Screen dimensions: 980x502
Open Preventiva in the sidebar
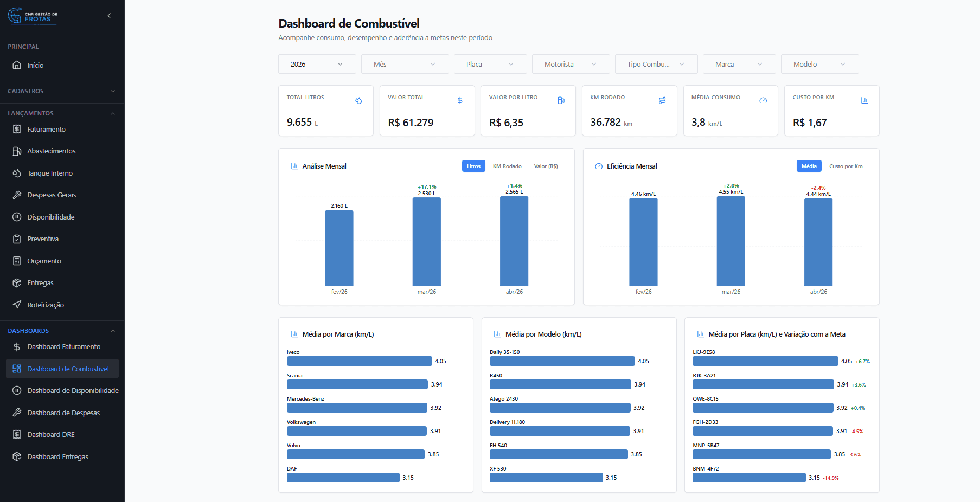tap(62, 239)
